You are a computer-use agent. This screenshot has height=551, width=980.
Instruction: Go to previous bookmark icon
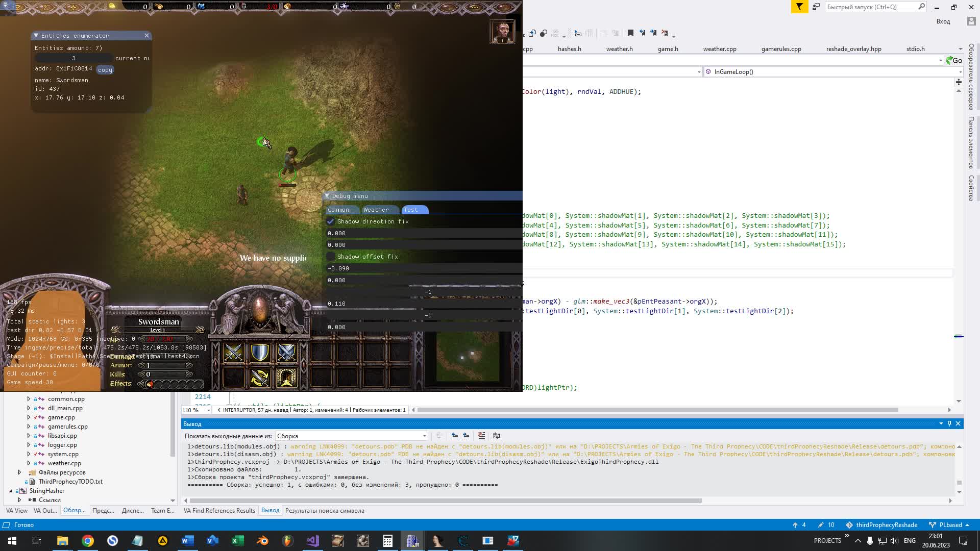tap(642, 33)
